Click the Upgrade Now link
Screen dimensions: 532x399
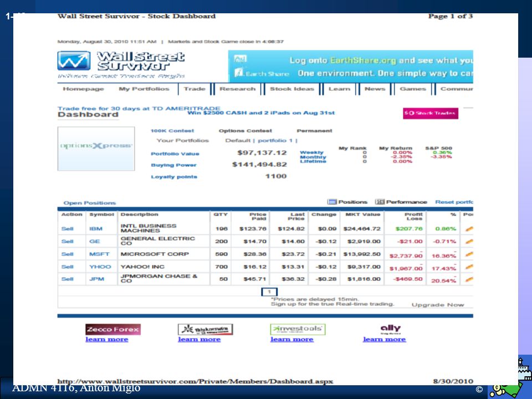click(438, 305)
